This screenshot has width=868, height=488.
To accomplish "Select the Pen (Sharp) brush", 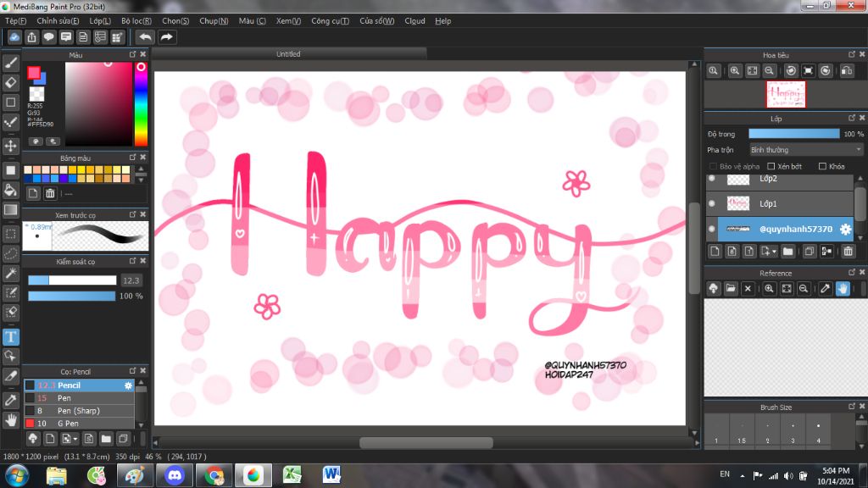I will [x=79, y=411].
